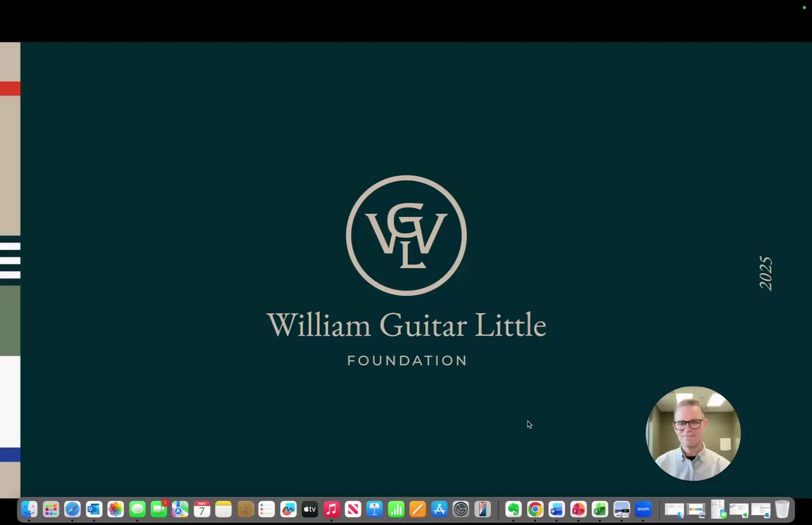Click the "FOUNDATION" subtitle text
This screenshot has height=525, width=812.
pos(407,361)
